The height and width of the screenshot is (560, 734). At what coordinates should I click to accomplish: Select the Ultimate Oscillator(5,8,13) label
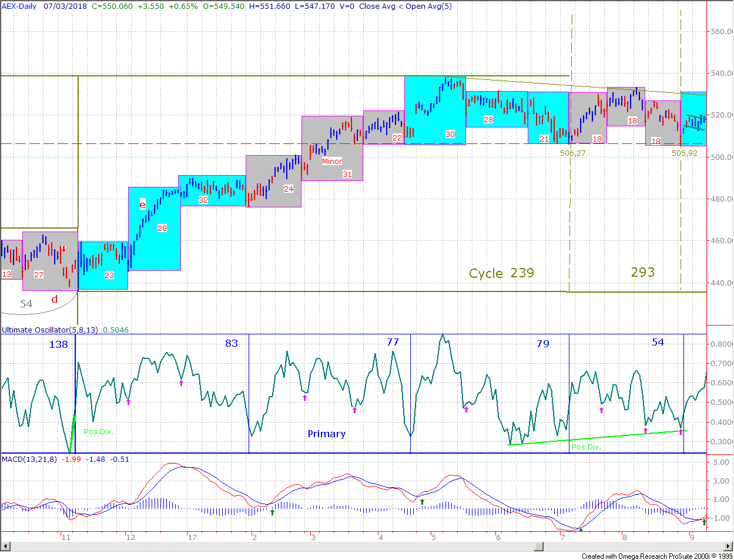(x=51, y=330)
